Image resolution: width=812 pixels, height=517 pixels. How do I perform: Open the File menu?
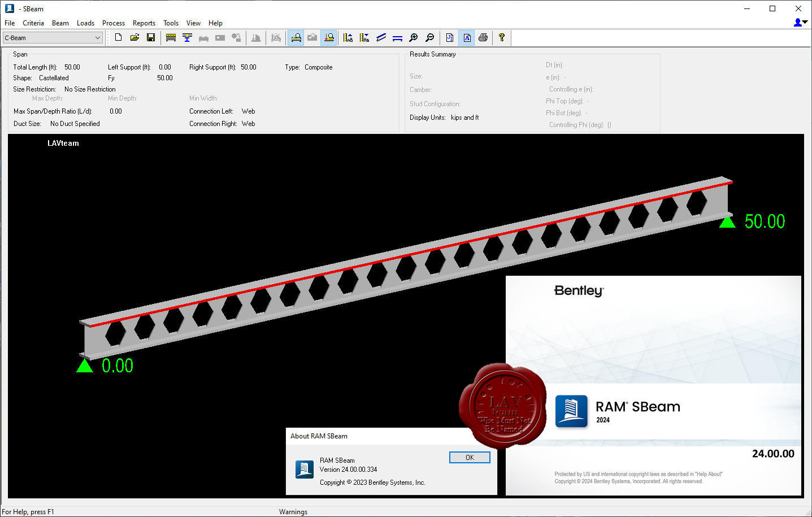point(10,23)
